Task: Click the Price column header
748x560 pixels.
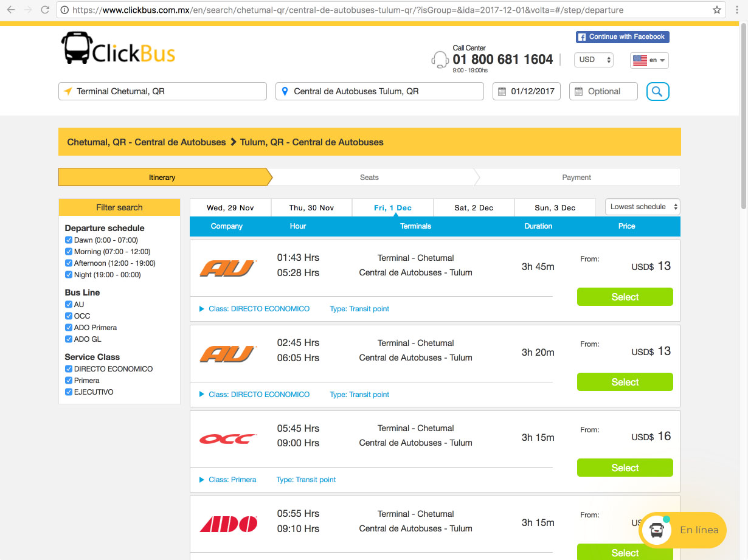Action: tap(626, 226)
